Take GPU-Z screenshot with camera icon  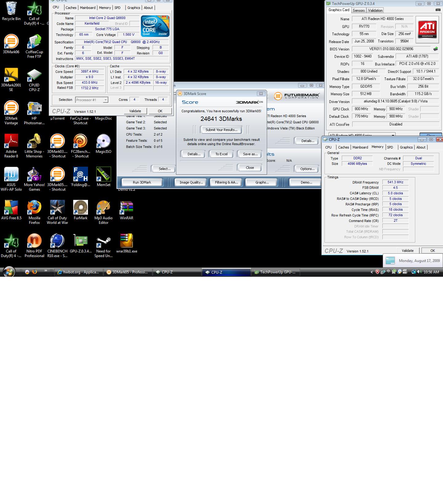point(438,10)
